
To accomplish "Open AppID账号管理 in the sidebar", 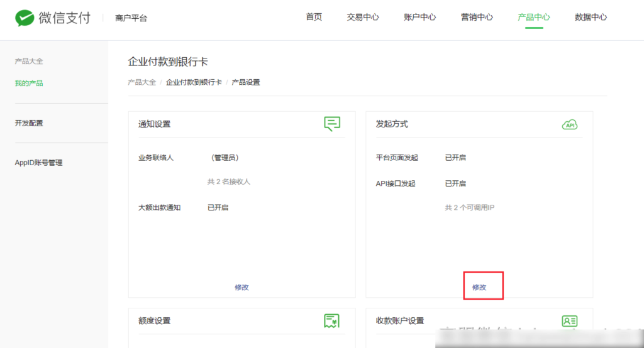I will pos(38,163).
